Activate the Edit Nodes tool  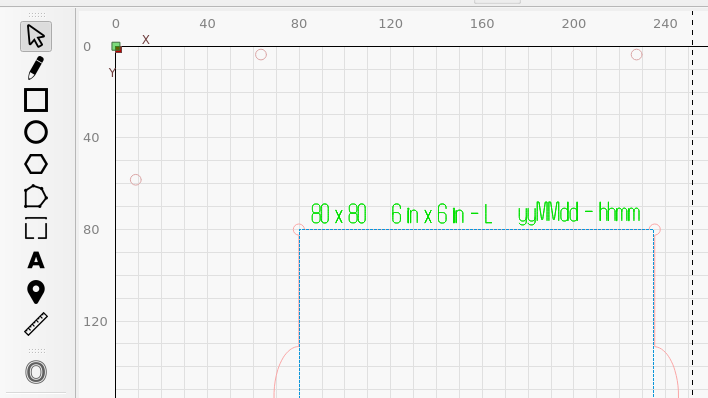(36, 197)
